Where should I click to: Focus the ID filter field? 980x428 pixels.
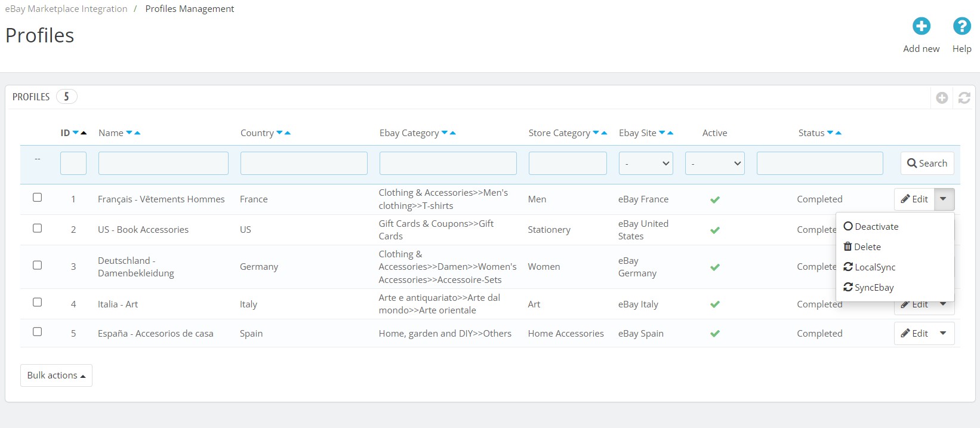click(x=73, y=164)
